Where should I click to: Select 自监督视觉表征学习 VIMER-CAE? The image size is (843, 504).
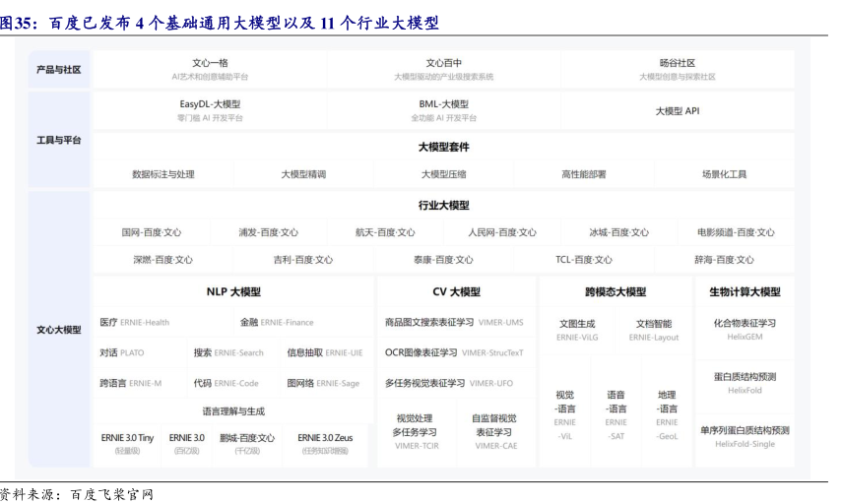click(x=495, y=431)
